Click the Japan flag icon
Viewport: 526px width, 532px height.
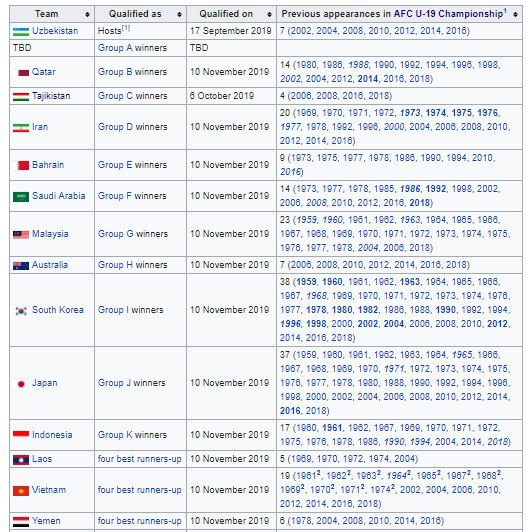(21, 383)
